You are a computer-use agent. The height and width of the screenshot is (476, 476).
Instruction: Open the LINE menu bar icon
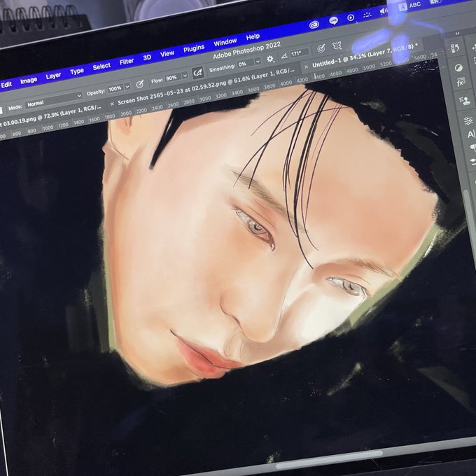(333, 21)
